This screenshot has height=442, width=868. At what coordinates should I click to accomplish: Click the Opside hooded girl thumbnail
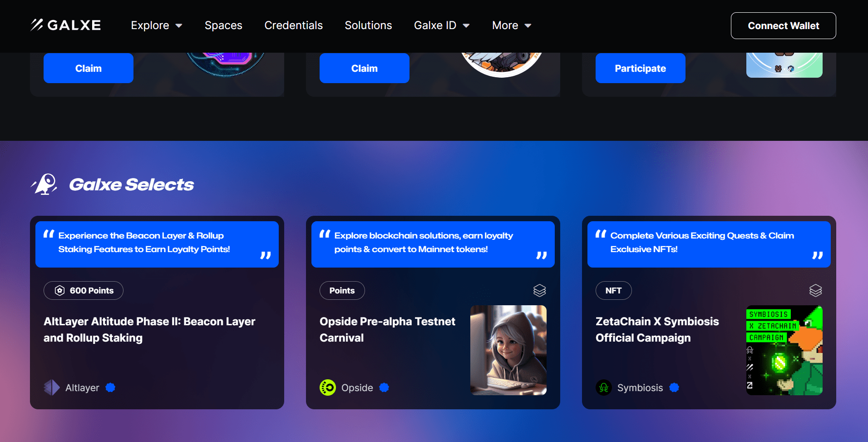508,350
